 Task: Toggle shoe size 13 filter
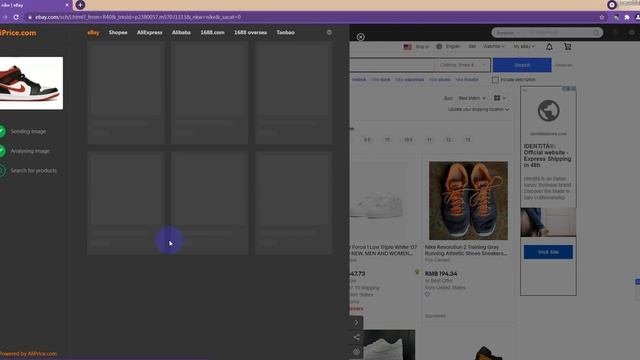[x=468, y=140]
